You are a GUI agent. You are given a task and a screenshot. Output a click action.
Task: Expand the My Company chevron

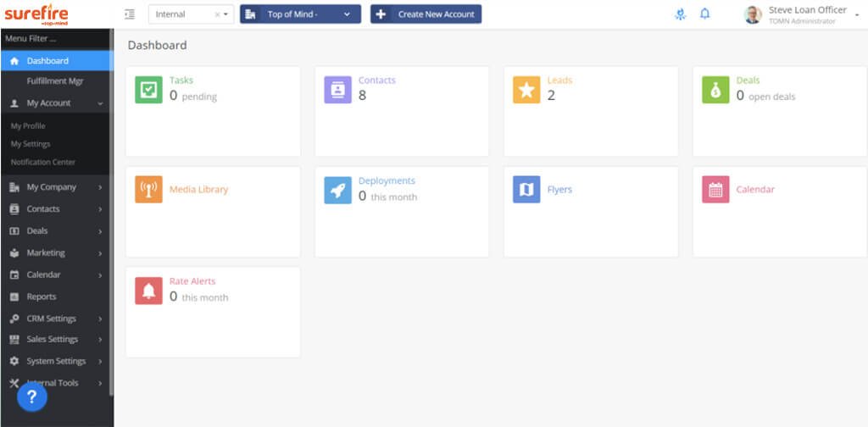tap(100, 187)
